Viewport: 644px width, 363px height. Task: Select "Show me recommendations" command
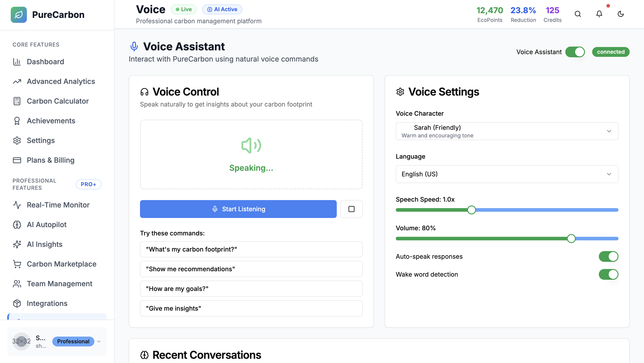click(251, 269)
